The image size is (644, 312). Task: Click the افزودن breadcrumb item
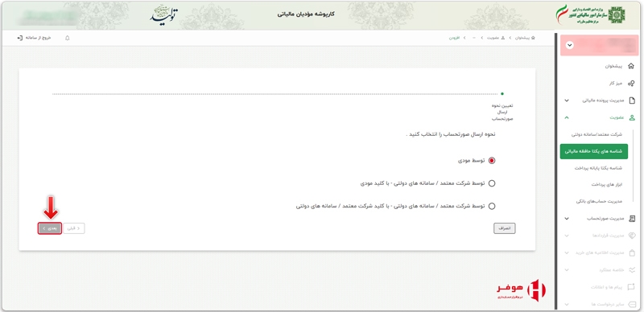tap(453, 38)
